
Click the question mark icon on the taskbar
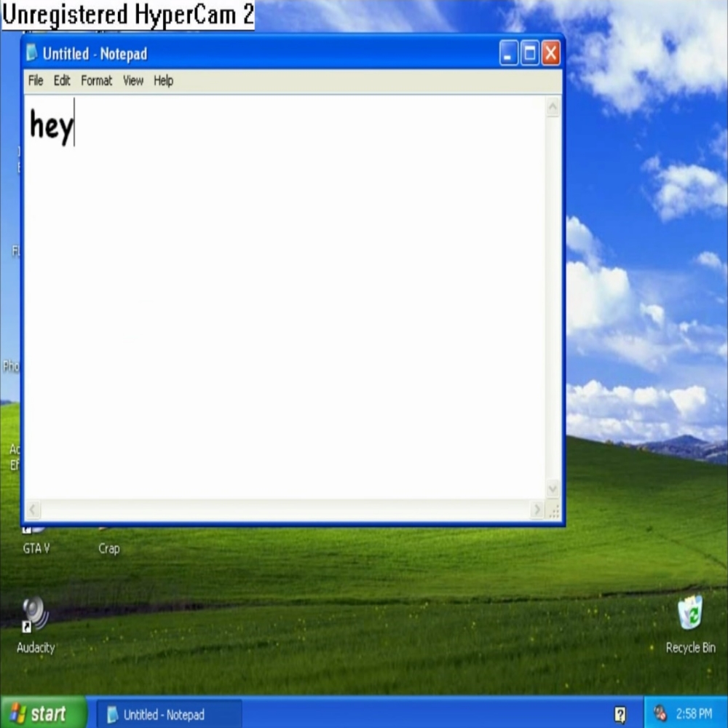point(620,715)
